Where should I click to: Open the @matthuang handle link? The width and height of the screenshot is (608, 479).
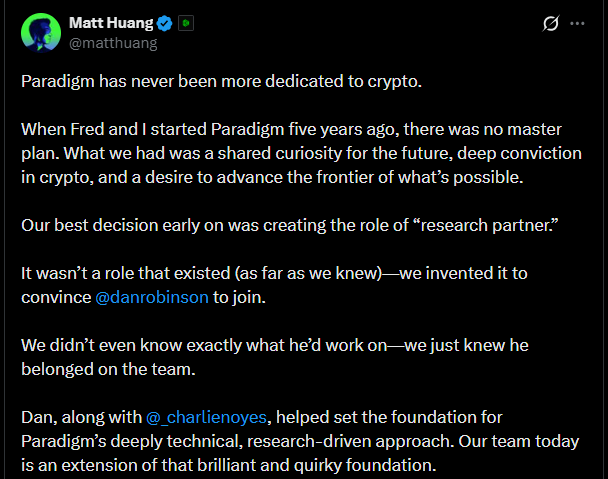tap(113, 43)
